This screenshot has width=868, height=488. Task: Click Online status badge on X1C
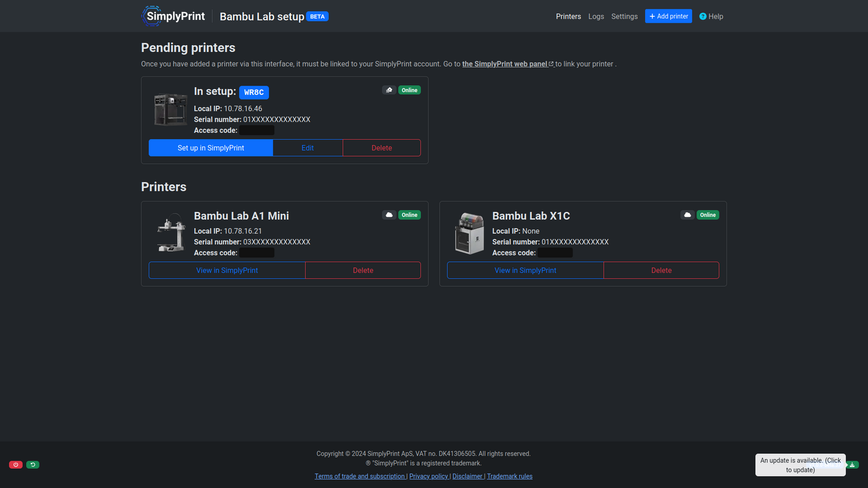[708, 215]
